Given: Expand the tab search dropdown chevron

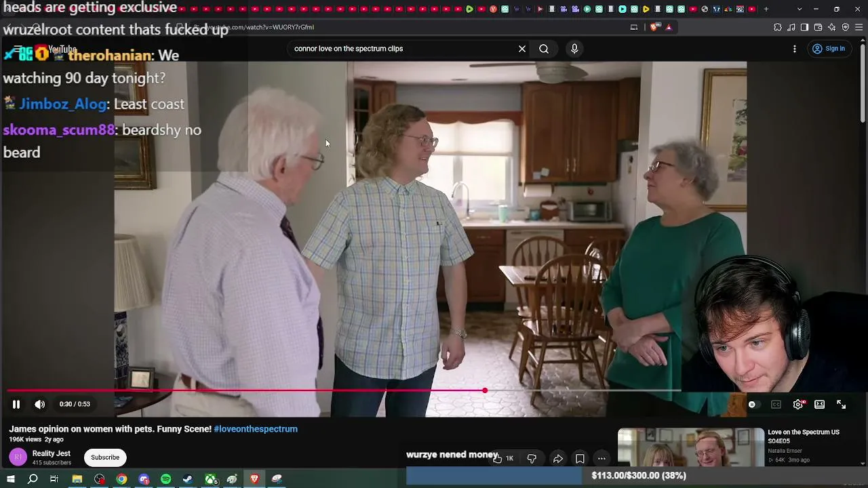Looking at the screenshot, I should (x=800, y=9).
